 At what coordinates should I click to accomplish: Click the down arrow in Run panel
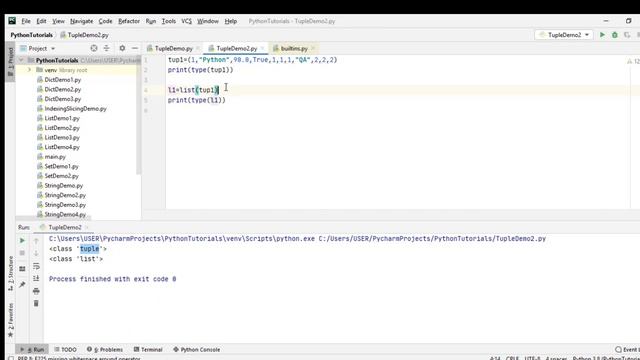coord(36,253)
